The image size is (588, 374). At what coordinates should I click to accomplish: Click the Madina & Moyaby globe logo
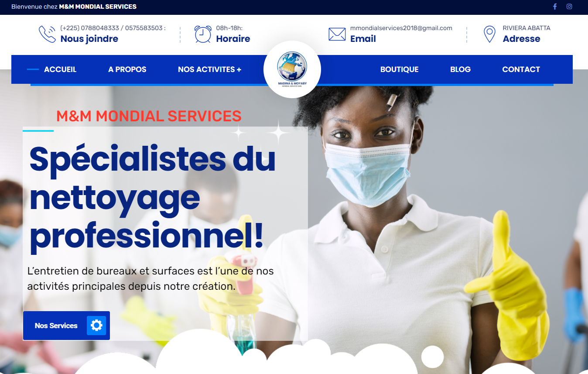(x=292, y=69)
